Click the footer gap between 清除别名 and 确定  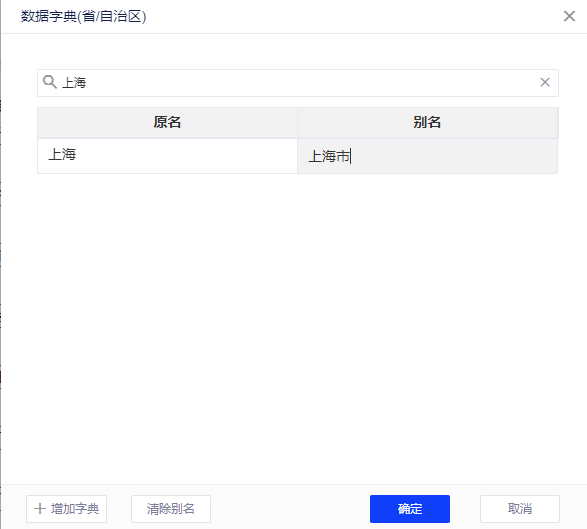pos(290,509)
